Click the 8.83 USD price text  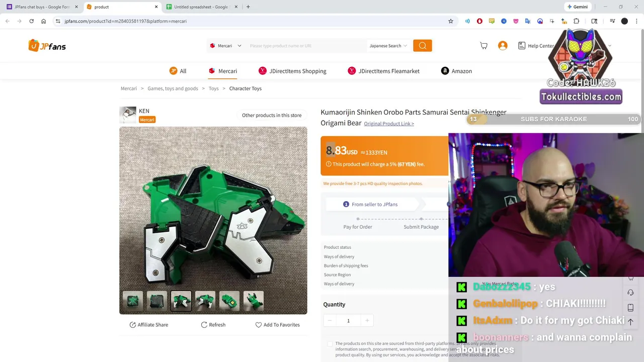(x=342, y=151)
